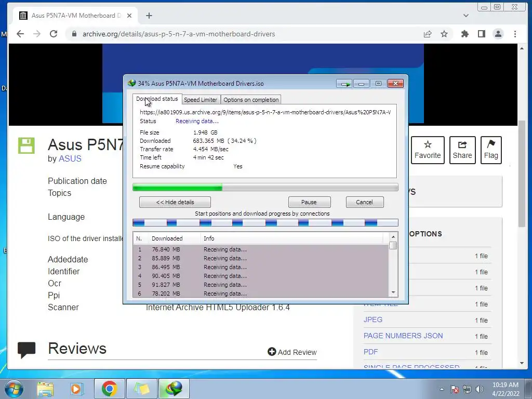Click the Reviews speech bubble icon
This screenshot has height=399, width=532.
[26, 350]
